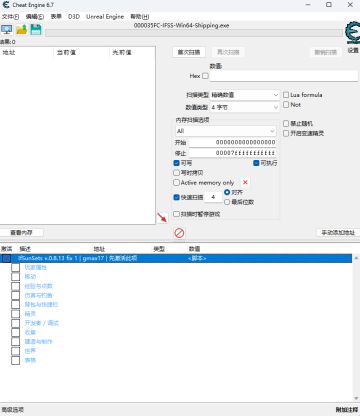Activate the IfSunSets script row checkbox

6,258
